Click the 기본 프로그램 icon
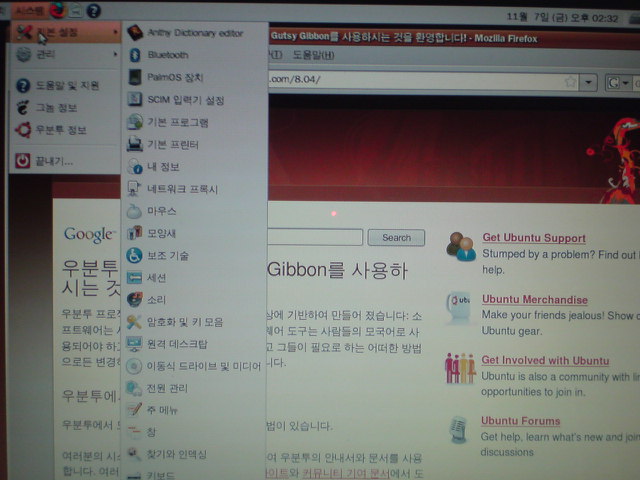This screenshot has width=640, height=480. [x=135, y=122]
